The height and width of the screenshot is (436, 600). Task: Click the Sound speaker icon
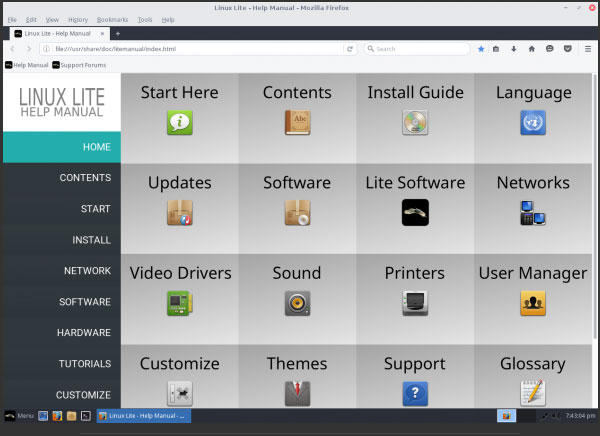tap(297, 303)
